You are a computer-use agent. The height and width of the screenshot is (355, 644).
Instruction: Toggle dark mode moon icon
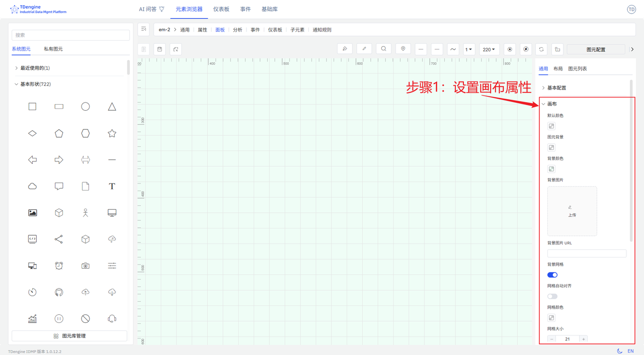[619, 351]
